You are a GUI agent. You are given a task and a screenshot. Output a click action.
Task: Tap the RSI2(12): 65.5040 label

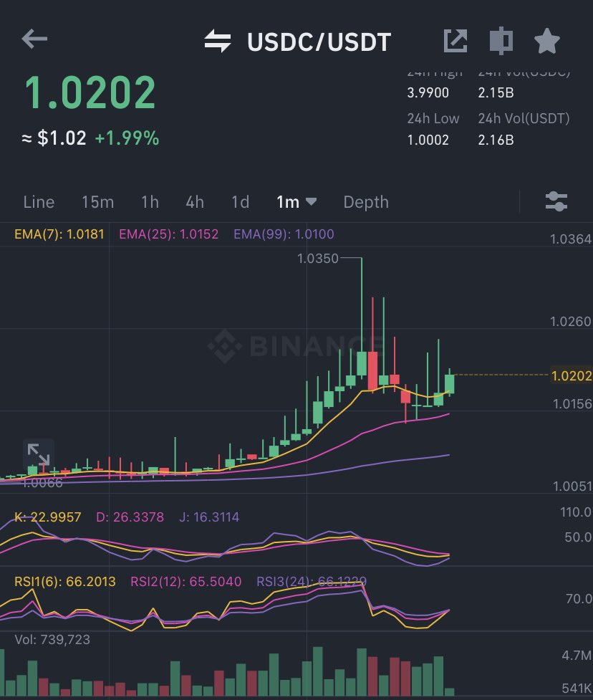click(x=185, y=581)
